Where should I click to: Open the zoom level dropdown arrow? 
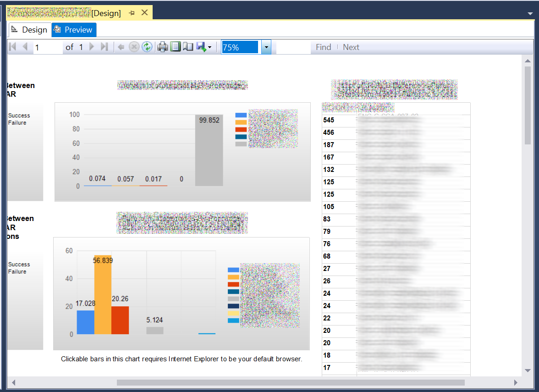(266, 47)
